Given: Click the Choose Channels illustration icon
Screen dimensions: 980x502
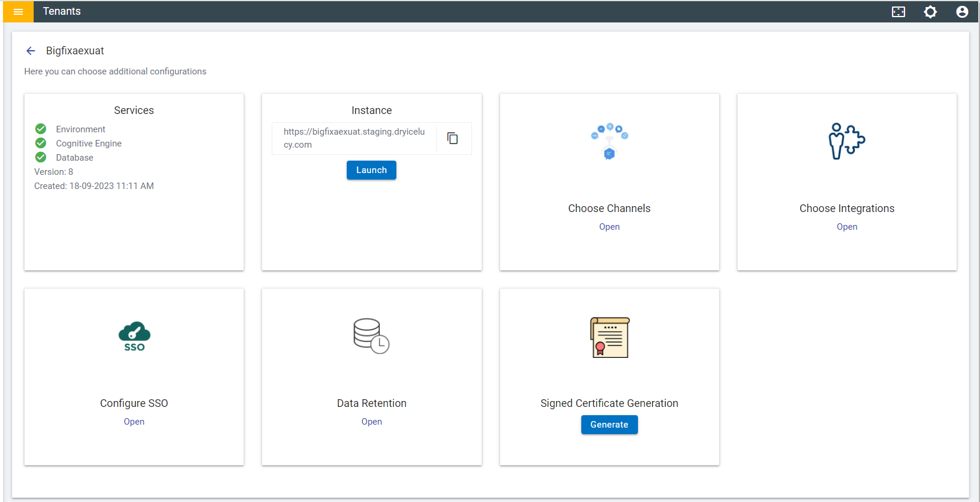Looking at the screenshot, I should coord(610,142).
